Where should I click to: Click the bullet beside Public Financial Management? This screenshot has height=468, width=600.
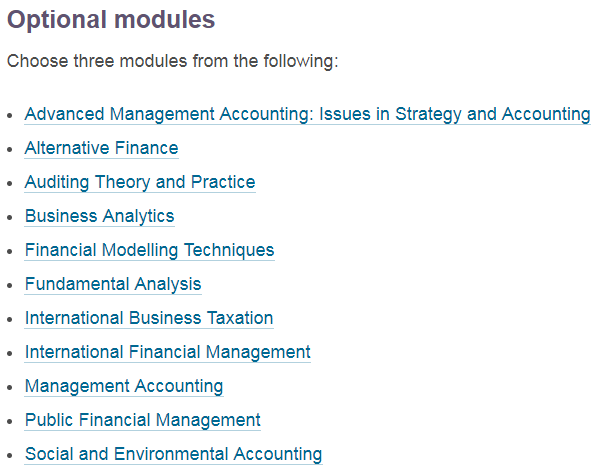[x=10, y=422]
